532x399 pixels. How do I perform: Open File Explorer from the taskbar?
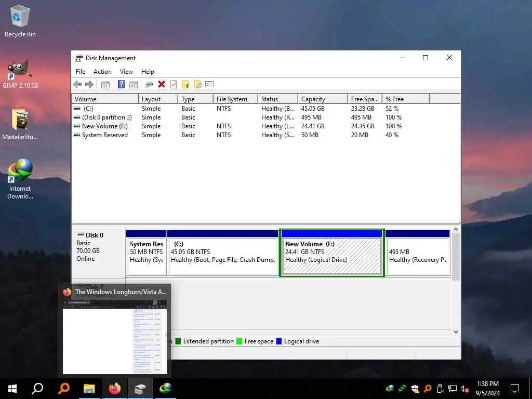click(x=89, y=389)
